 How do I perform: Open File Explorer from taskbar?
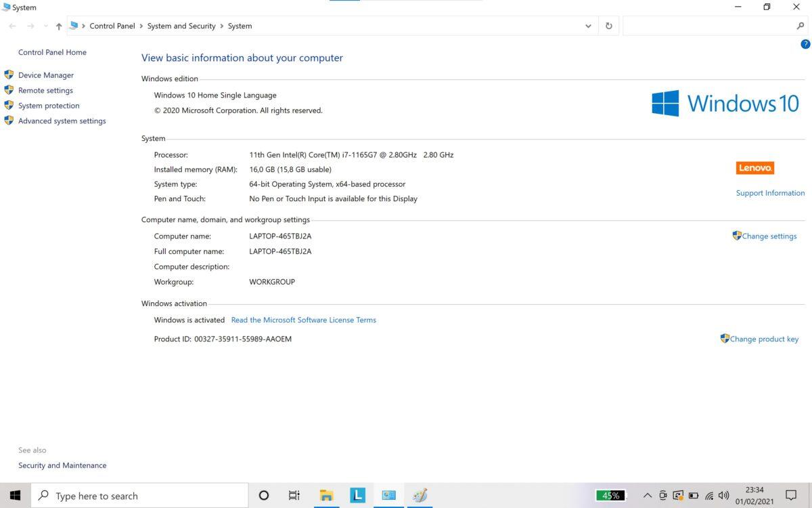click(x=326, y=496)
